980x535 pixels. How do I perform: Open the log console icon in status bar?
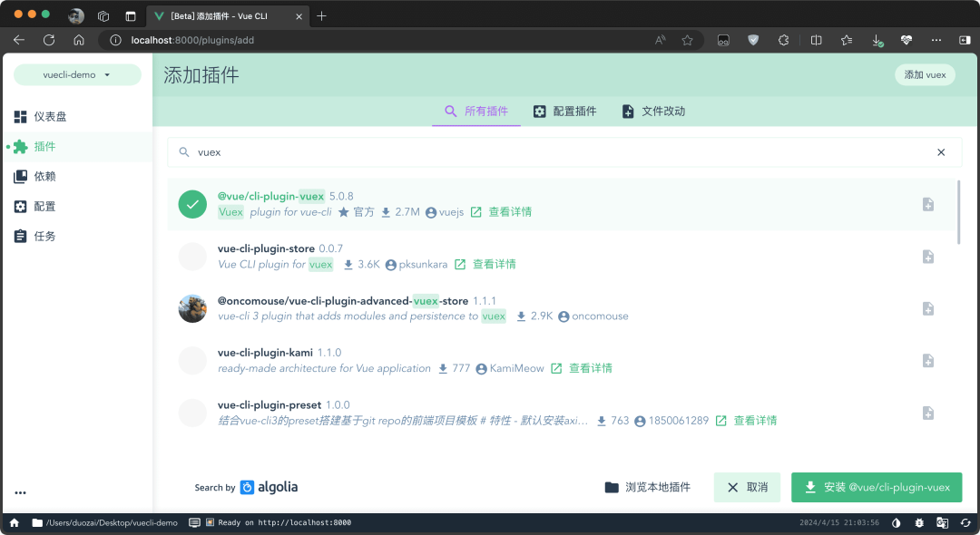(194, 523)
